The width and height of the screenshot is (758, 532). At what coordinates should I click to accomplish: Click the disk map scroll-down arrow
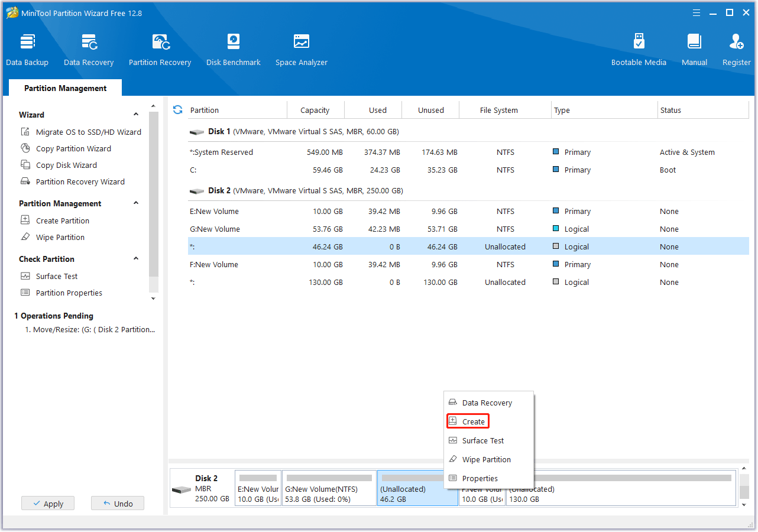point(744,505)
